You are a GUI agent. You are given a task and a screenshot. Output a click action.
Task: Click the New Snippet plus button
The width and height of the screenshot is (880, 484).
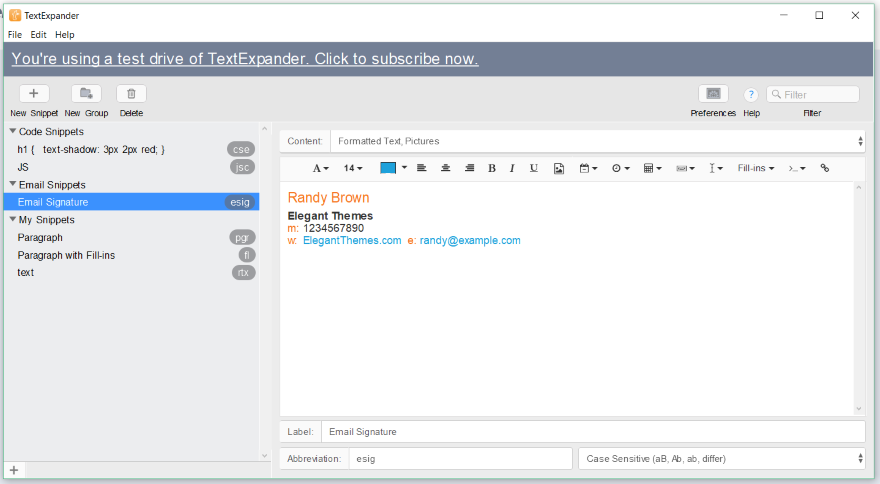coord(34,94)
